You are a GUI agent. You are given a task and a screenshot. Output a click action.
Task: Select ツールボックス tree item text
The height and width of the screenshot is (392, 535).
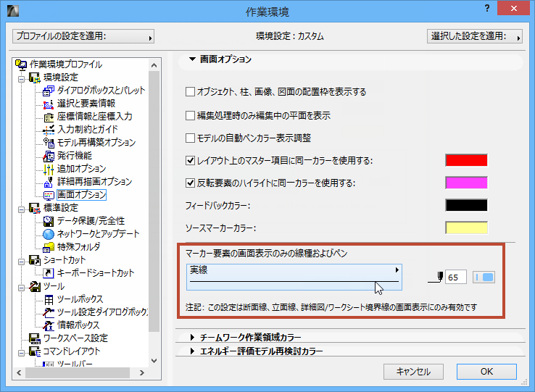point(80,299)
